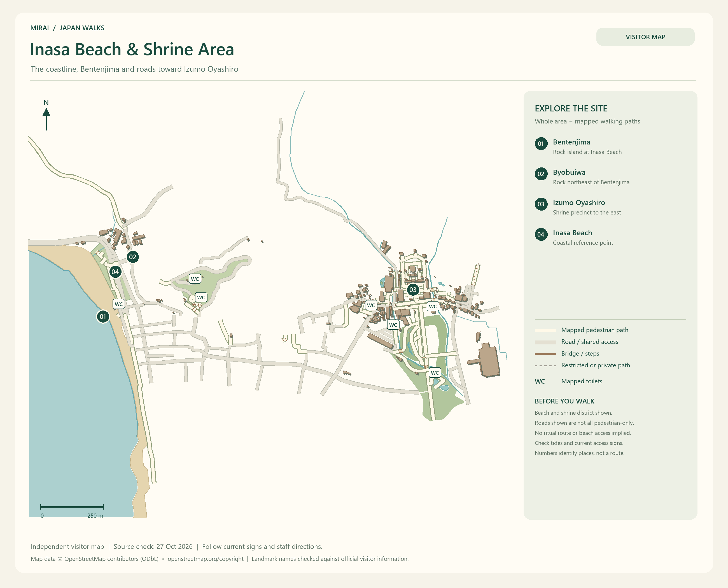The width and height of the screenshot is (728, 588).
Task: Click the MIRAI breadcrumb
Action: (40, 28)
